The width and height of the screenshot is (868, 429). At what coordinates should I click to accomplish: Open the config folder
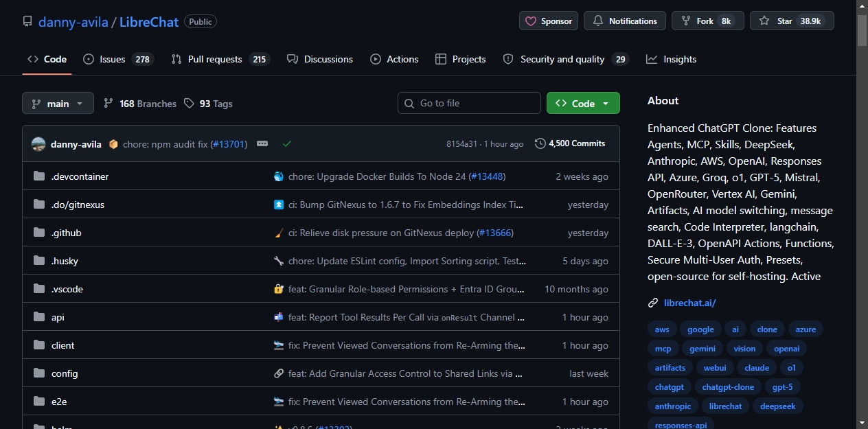(x=65, y=373)
